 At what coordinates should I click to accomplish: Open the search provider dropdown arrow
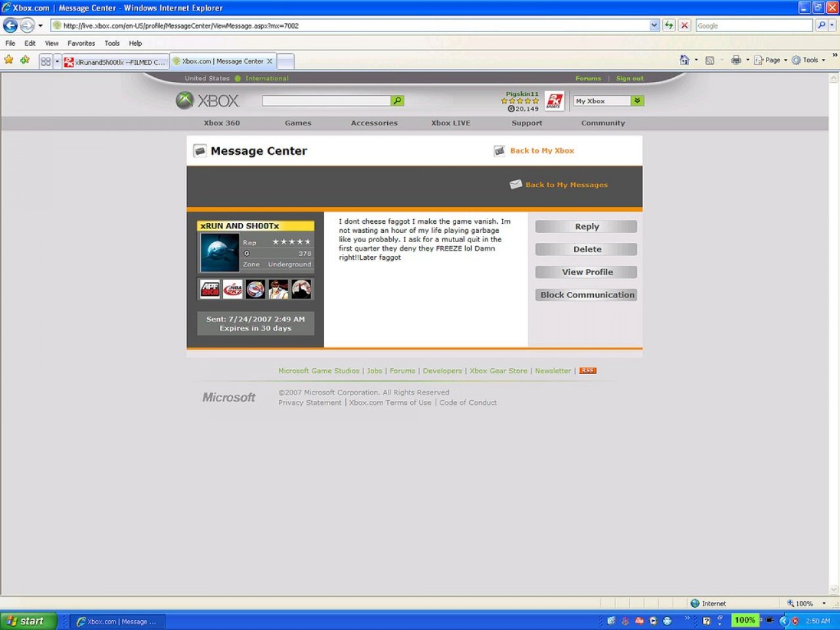(832, 26)
